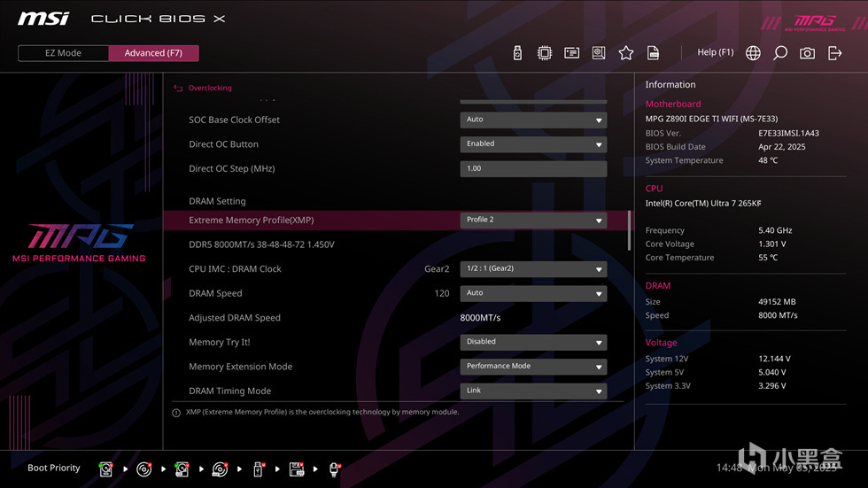
Task: Click the BIOS Build Date Apr 22, 2025 value
Action: click(x=781, y=147)
